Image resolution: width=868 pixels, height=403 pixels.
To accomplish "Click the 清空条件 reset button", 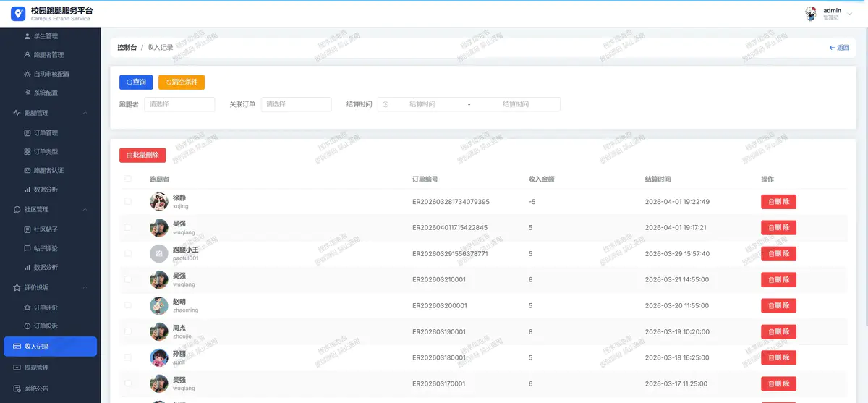I will pyautogui.click(x=182, y=82).
